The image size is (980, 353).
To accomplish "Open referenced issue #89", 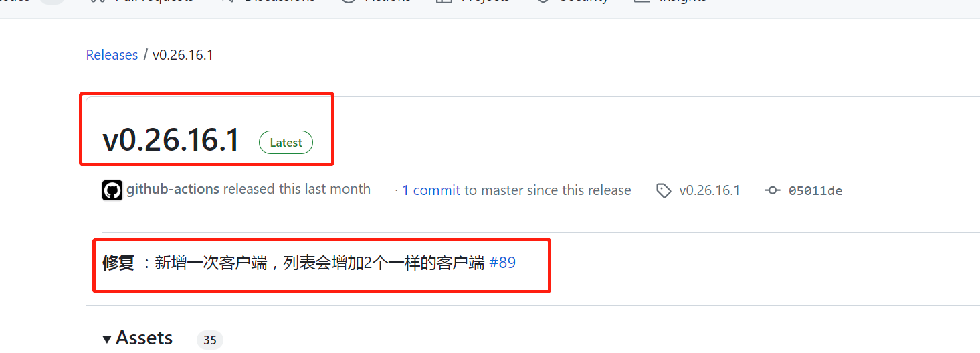I will [x=502, y=263].
